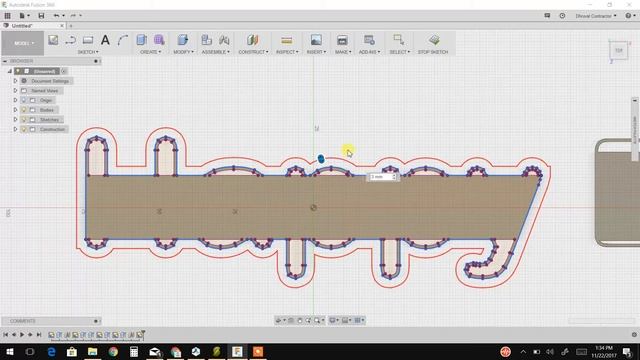Open the Windows Start menu
Viewport: 640px width, 360px height.
tap(9, 351)
